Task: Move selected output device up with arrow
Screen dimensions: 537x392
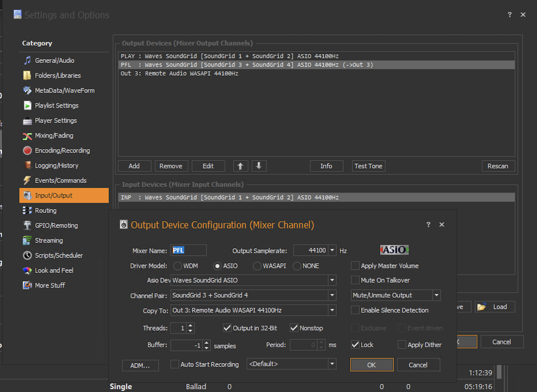Action: coord(240,166)
